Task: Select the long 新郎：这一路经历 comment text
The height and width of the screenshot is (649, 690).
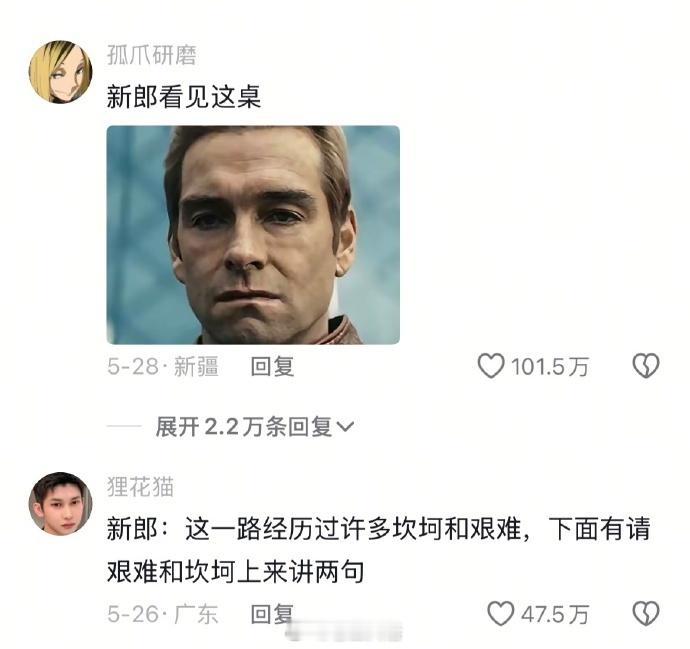Action: pyautogui.click(x=378, y=550)
